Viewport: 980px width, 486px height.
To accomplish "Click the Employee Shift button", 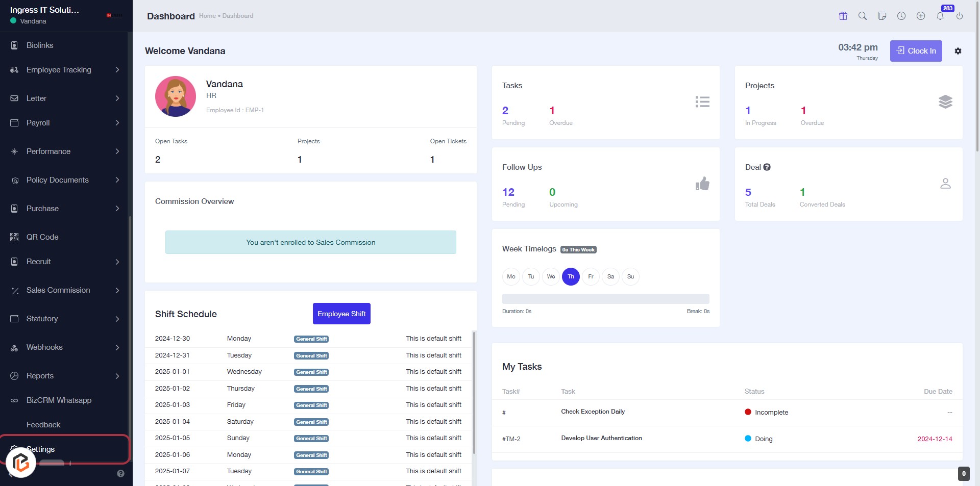I will [341, 314].
